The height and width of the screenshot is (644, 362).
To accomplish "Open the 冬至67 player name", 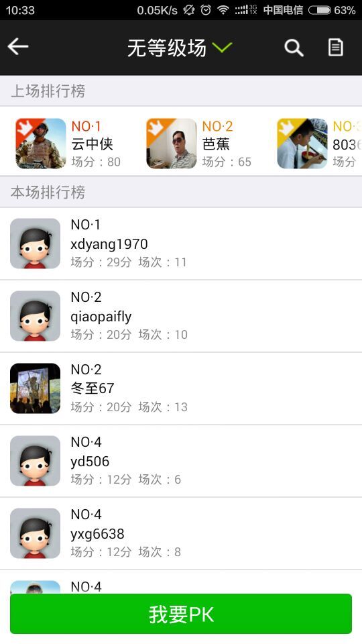I will (93, 388).
